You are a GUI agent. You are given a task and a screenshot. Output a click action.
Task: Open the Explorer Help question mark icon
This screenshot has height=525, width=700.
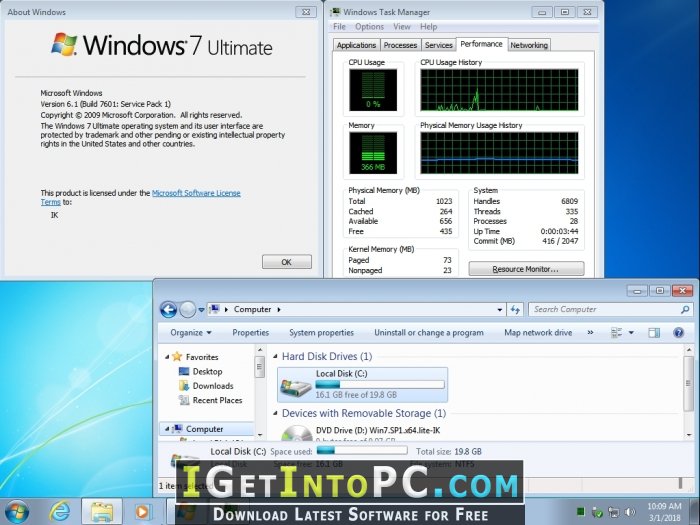(678, 333)
